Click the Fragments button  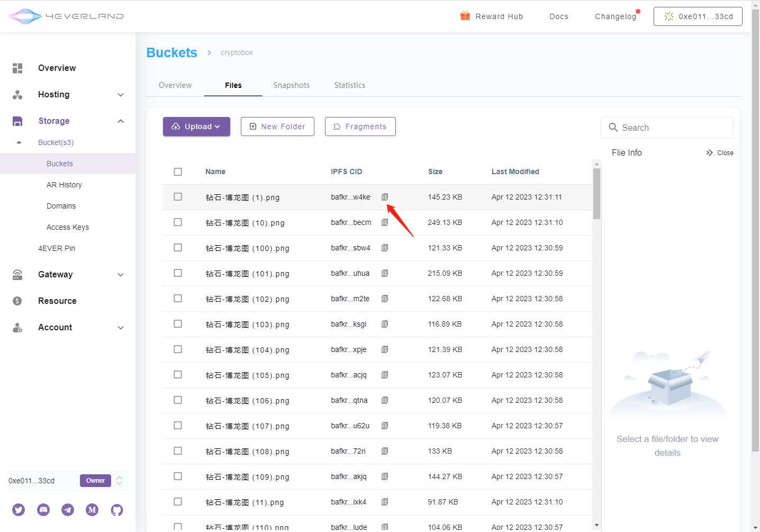click(x=360, y=127)
